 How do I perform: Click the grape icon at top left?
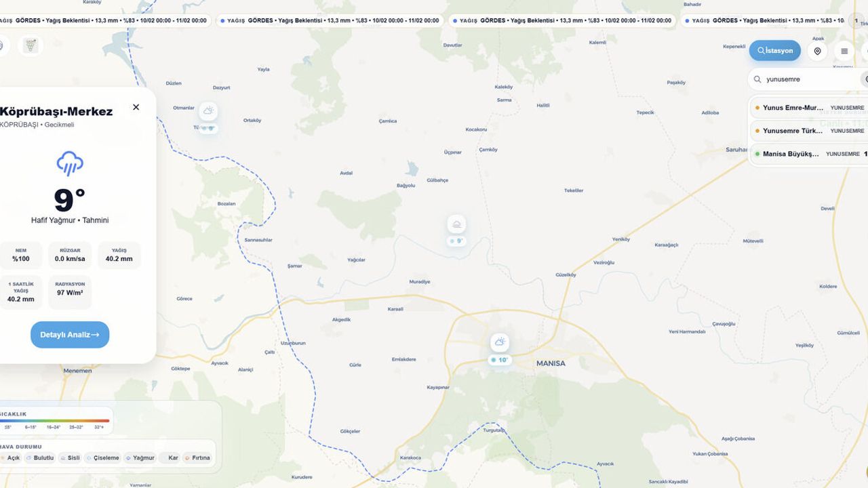tap(31, 45)
